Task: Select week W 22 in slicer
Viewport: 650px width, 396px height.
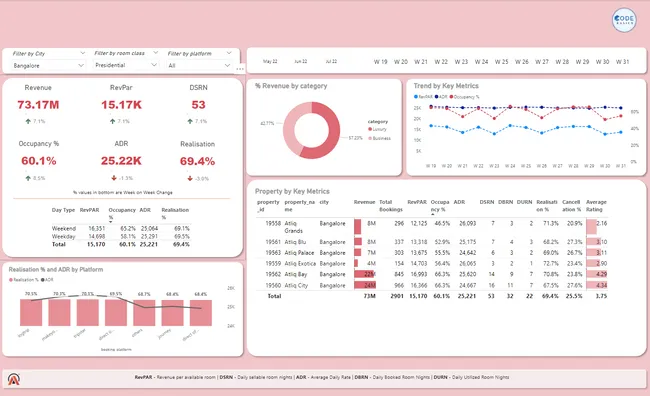Action: (x=441, y=62)
